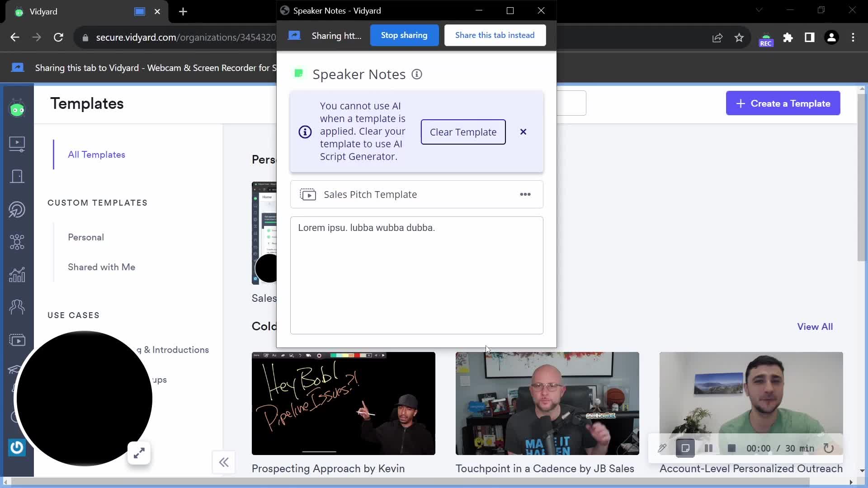Open Prospecting Approach by Kevin video thumbnail
Image resolution: width=868 pixels, height=488 pixels.
[x=343, y=404]
